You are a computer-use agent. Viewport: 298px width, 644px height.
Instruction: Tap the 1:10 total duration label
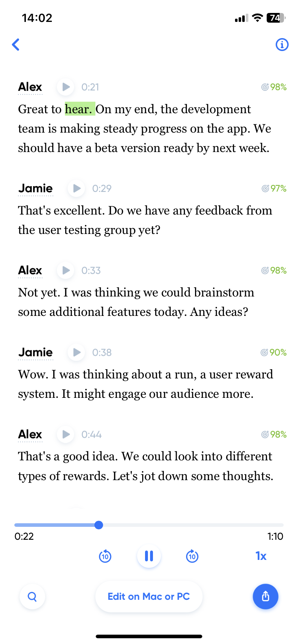coord(275,536)
